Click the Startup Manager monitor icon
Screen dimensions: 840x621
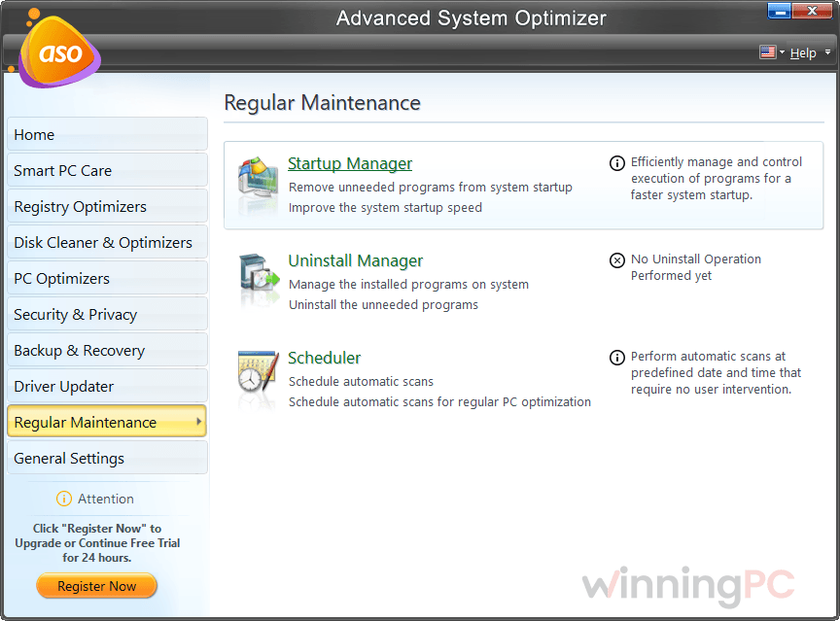click(259, 178)
